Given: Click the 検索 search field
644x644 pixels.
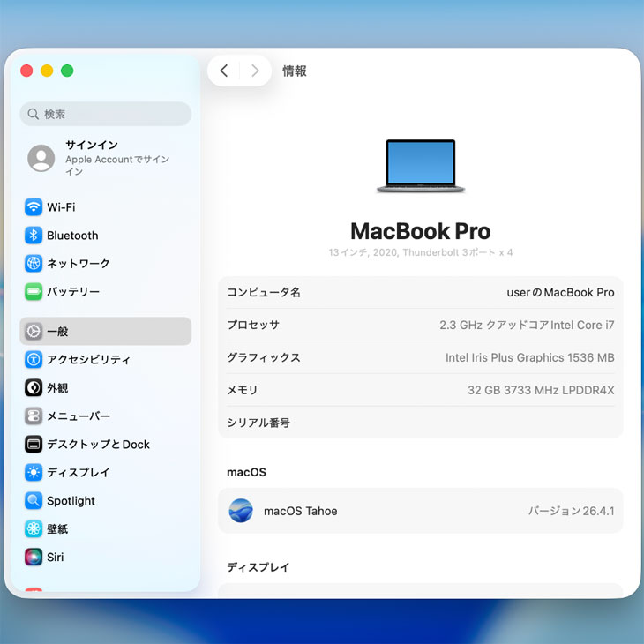Looking at the screenshot, I should tap(105, 114).
